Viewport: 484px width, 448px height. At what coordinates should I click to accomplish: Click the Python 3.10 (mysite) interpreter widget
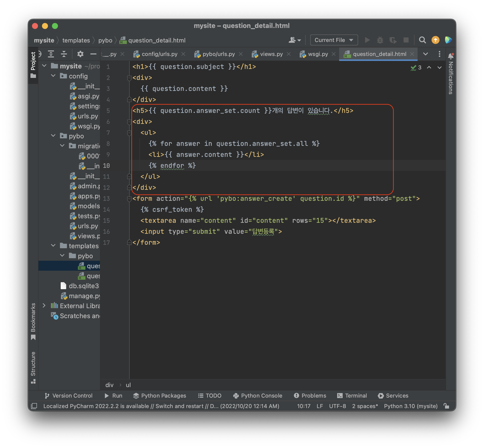pos(411,406)
